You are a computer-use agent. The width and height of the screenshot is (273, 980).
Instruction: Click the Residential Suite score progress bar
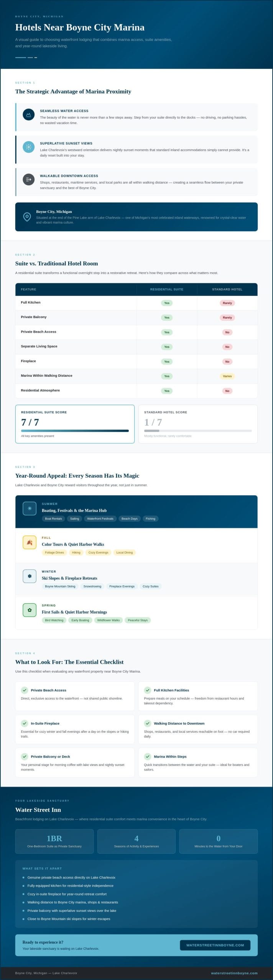75,431
